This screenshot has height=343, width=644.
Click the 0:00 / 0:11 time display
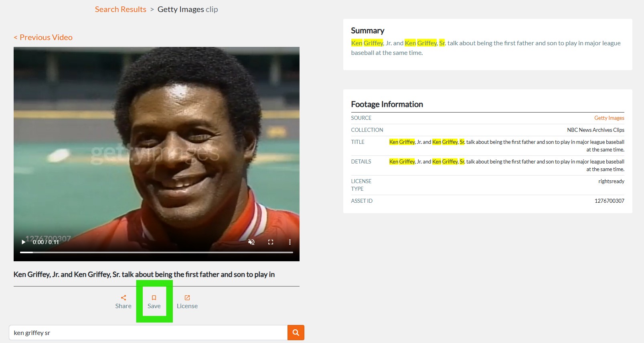[46, 242]
